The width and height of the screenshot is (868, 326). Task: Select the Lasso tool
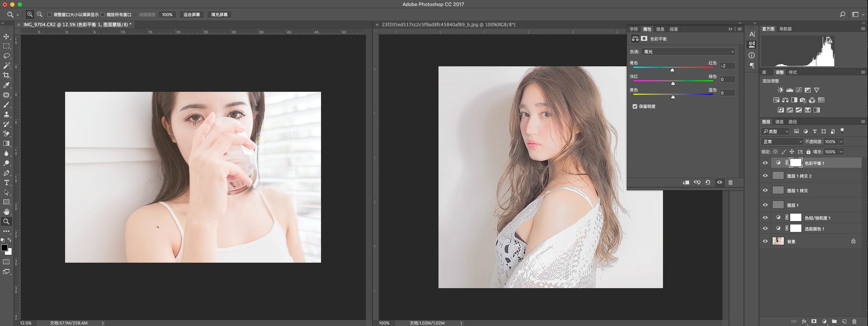[6, 56]
